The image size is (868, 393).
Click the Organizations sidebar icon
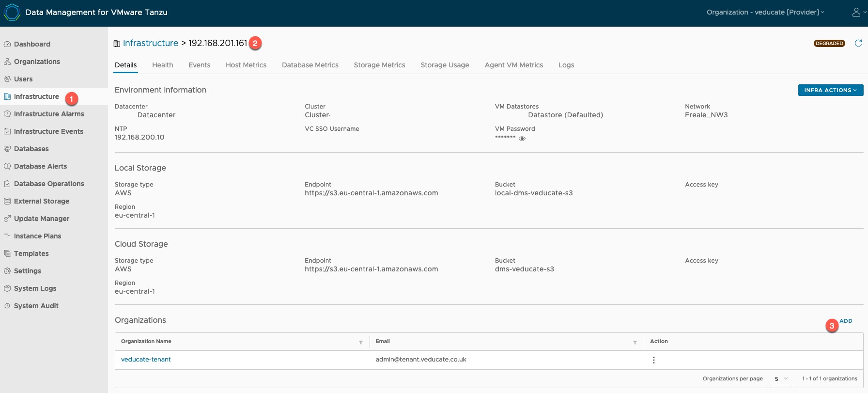(x=7, y=62)
